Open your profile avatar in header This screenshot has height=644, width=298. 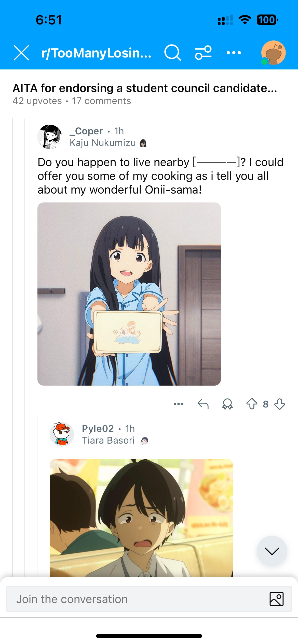[x=273, y=53]
